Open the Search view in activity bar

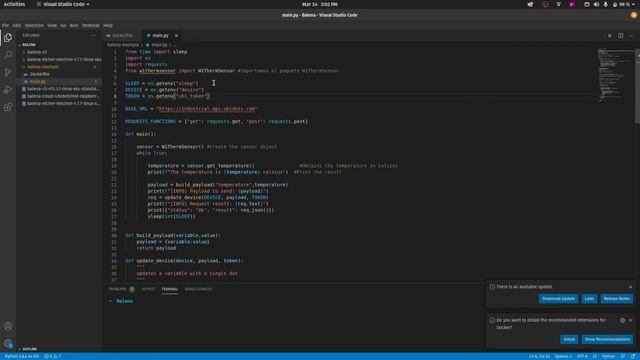tap(8, 55)
